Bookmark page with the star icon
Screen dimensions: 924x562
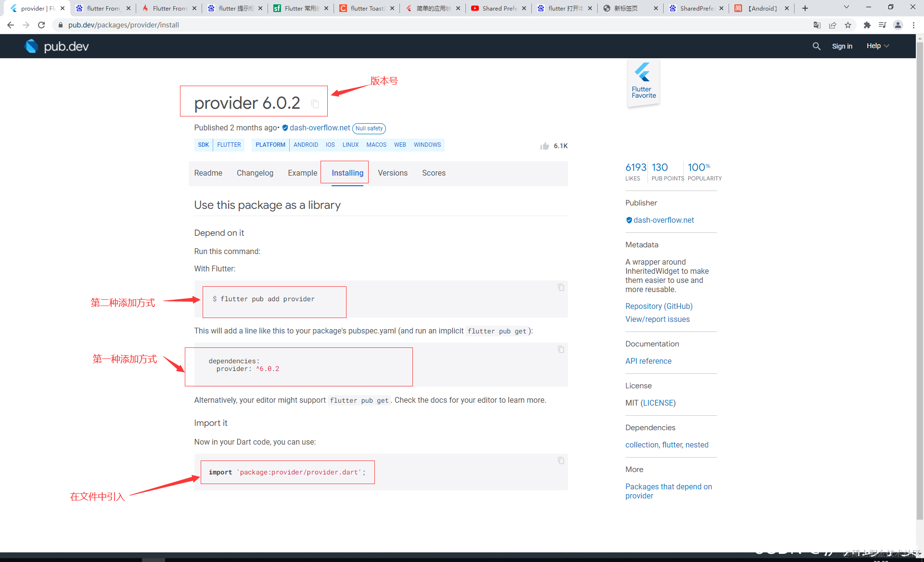pos(848,25)
